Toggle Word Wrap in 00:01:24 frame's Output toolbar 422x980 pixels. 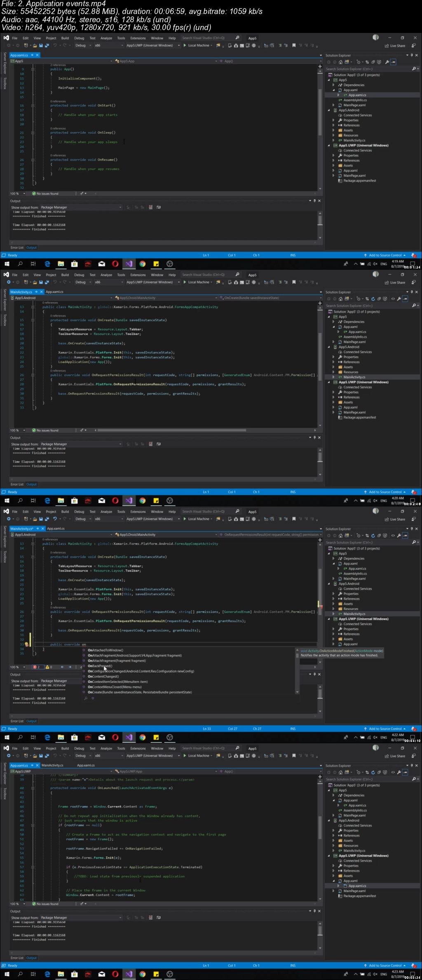[158, 208]
